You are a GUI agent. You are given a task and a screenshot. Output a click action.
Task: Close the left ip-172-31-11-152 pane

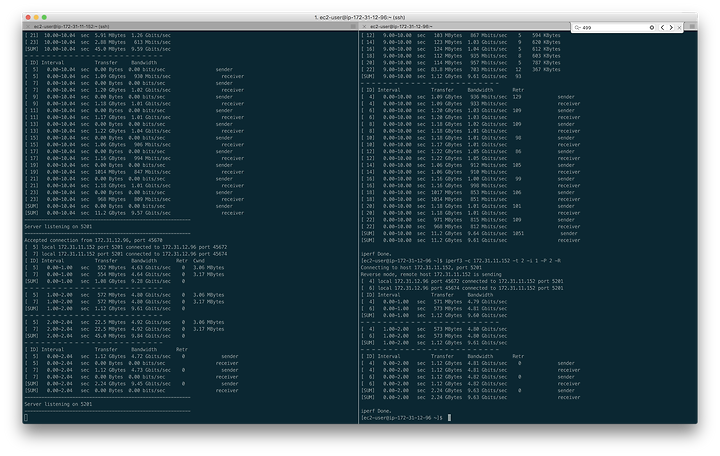click(28, 27)
